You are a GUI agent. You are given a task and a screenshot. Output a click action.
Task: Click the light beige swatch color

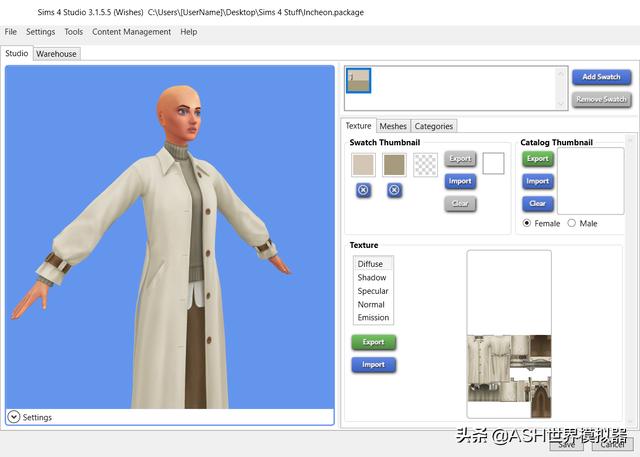pyautogui.click(x=363, y=165)
